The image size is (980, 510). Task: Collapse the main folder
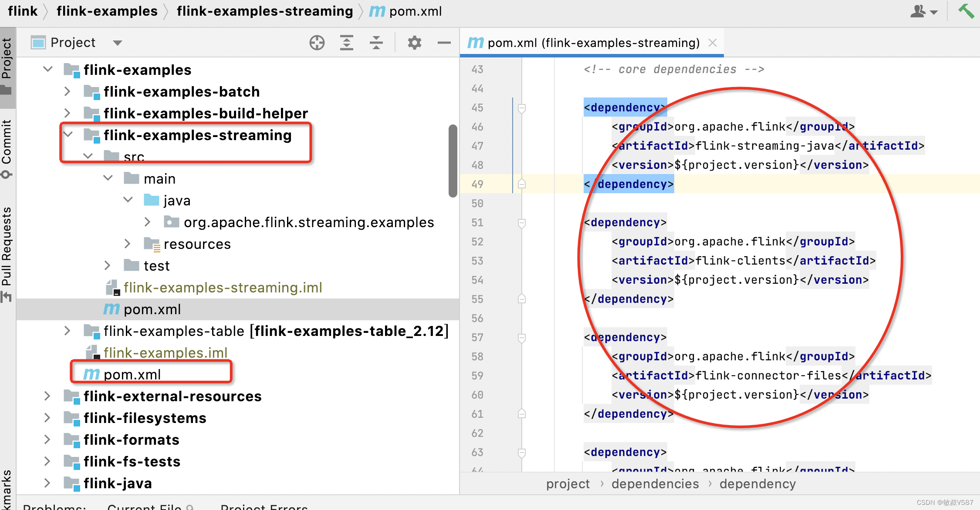(108, 178)
